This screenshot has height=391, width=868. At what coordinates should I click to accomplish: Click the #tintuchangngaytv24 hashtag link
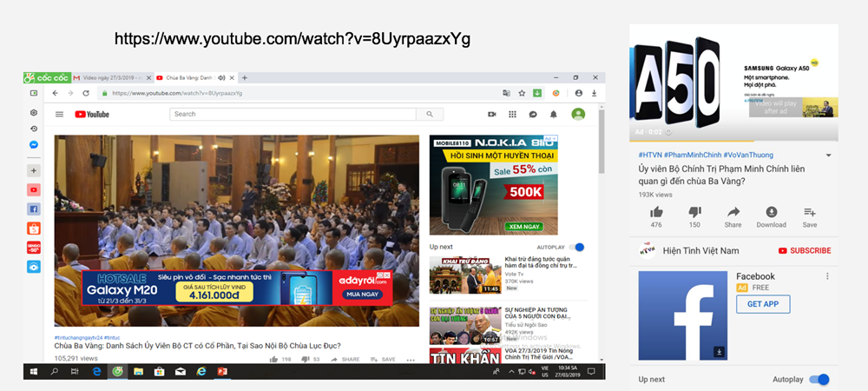coord(79,337)
